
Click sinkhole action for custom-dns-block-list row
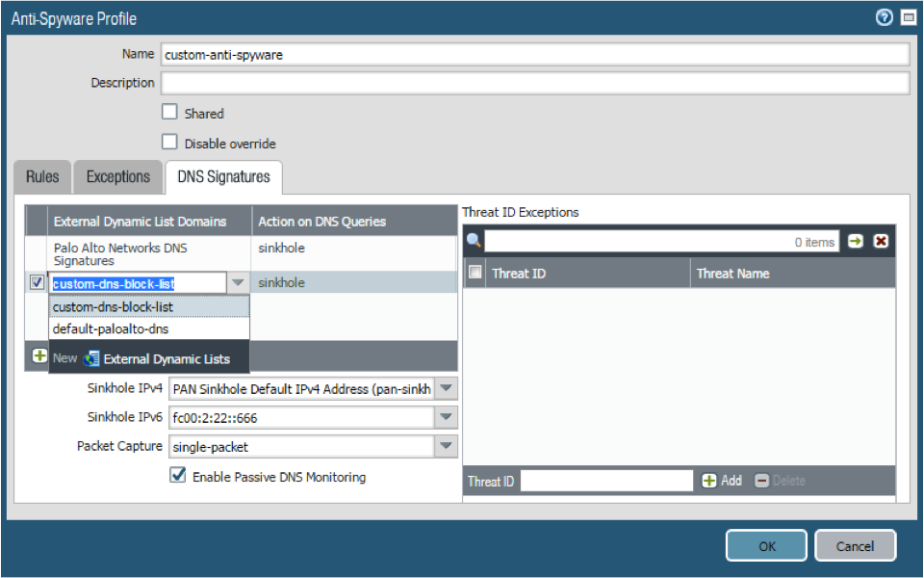point(281,282)
